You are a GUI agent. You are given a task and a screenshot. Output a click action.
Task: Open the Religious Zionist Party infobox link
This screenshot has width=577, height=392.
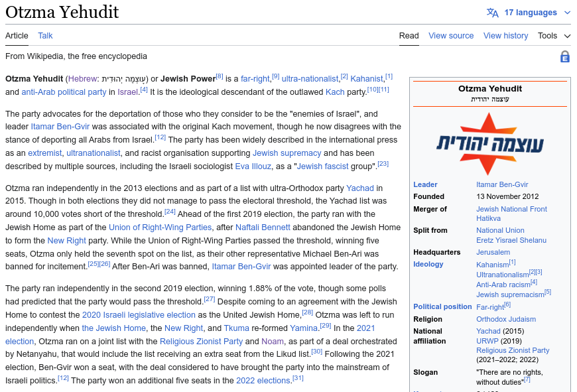click(x=513, y=350)
